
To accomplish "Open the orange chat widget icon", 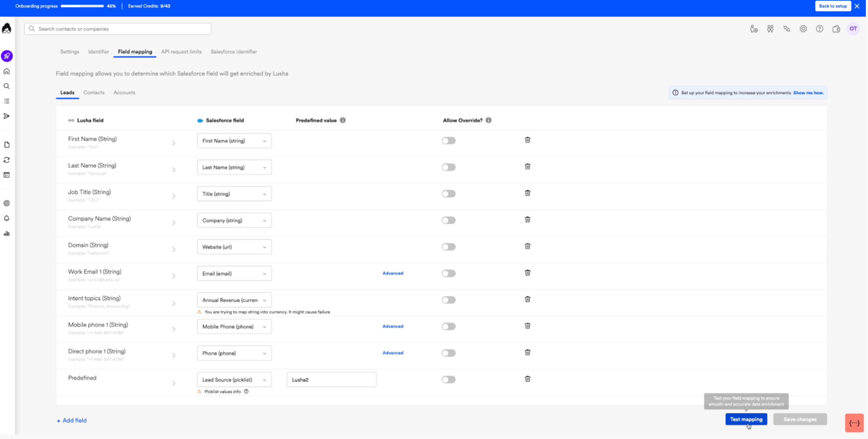I will pos(854,423).
